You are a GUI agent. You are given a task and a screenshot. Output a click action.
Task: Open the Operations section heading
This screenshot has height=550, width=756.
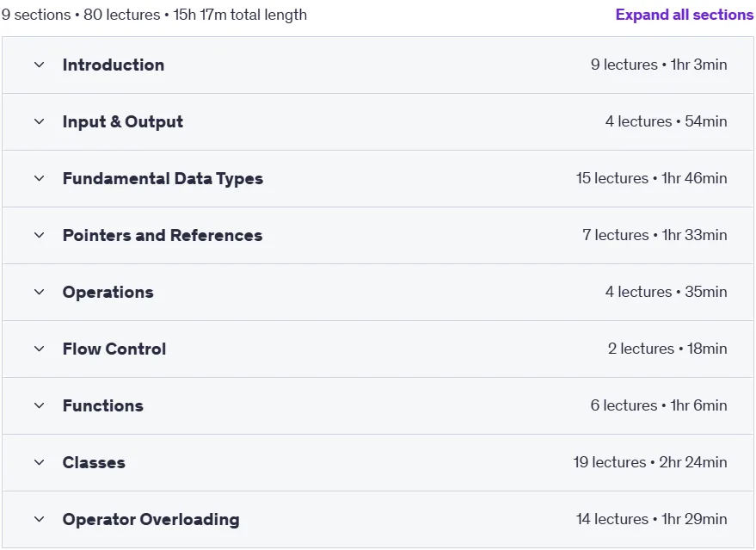pos(108,293)
